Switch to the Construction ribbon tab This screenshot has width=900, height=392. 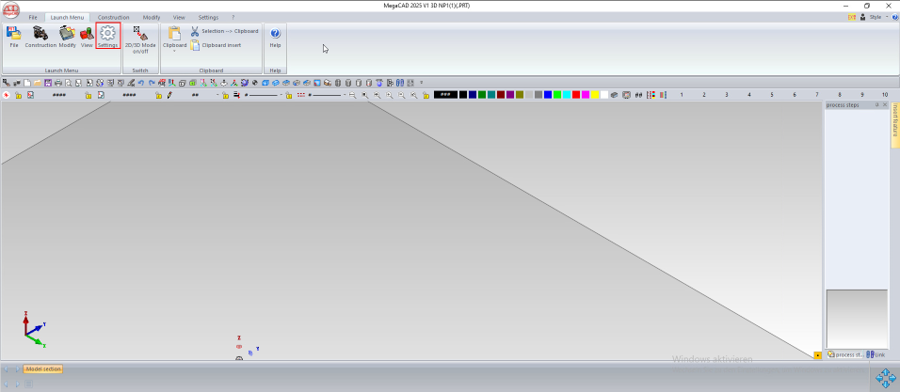point(113,17)
